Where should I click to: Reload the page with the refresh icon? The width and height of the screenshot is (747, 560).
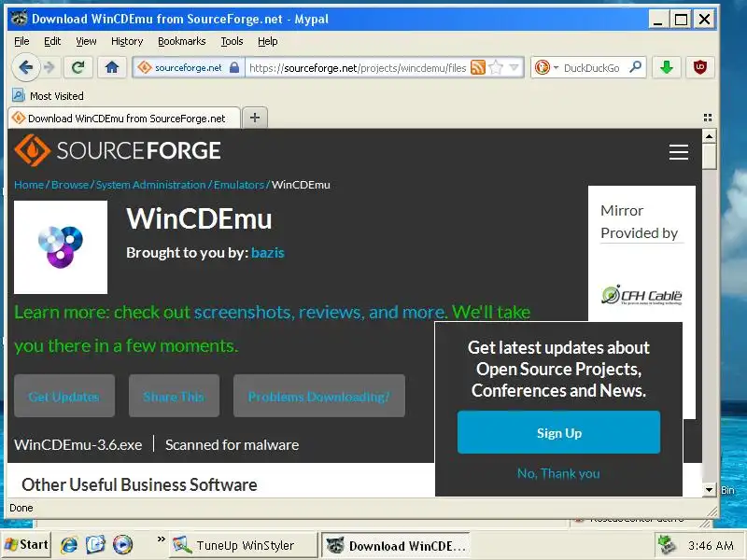[x=78, y=67]
